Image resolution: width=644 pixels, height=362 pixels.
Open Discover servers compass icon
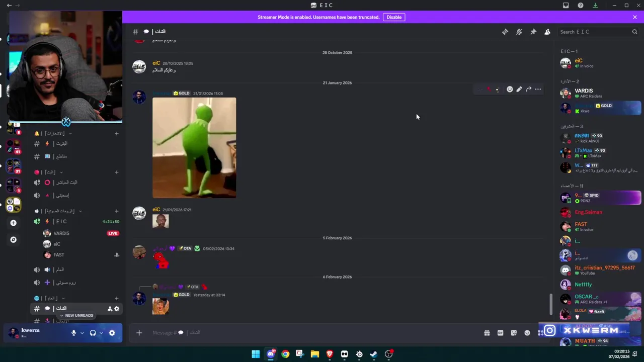tap(14, 240)
